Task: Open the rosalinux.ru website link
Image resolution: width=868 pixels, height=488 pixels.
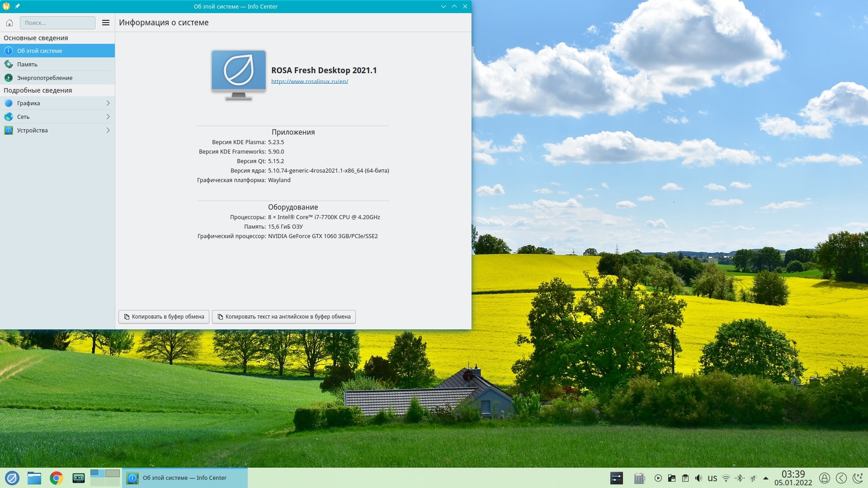Action: pyautogui.click(x=309, y=81)
